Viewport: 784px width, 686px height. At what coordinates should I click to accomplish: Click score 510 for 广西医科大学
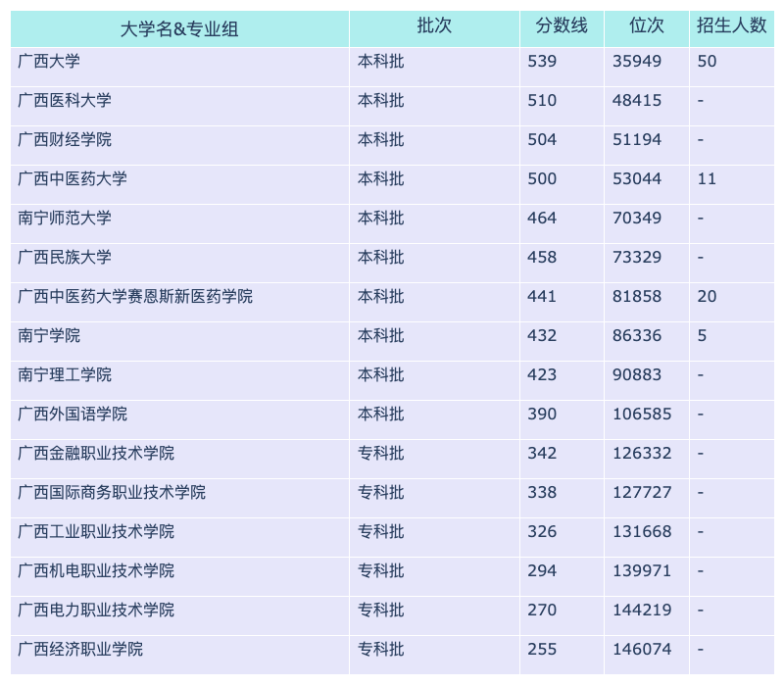click(542, 100)
